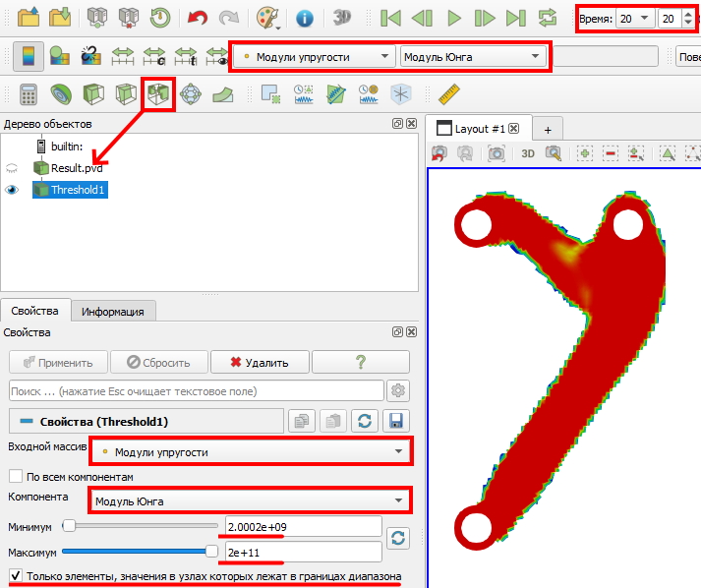Image resolution: width=701 pixels, height=588 pixels.
Task: Switch to the Информация tab
Action: point(113,312)
